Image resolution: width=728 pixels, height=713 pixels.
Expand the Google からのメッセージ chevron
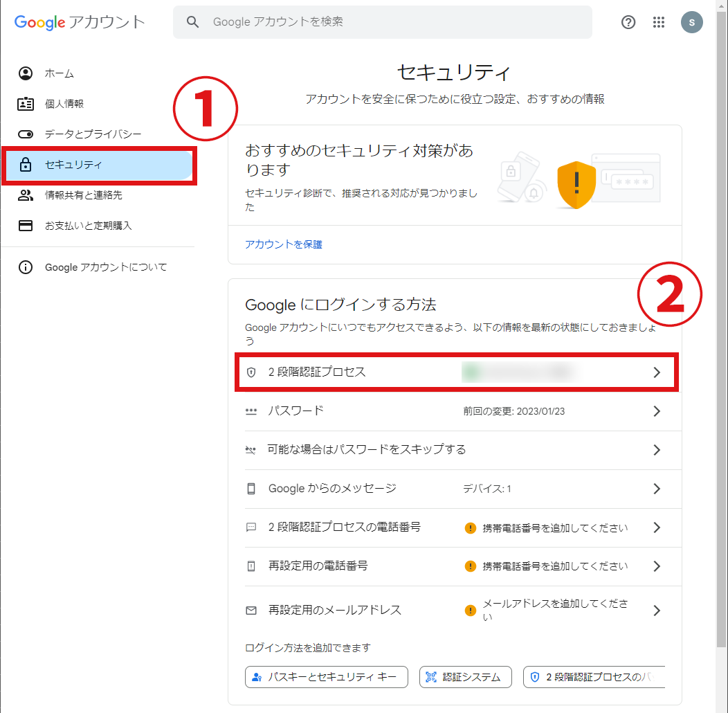657,489
